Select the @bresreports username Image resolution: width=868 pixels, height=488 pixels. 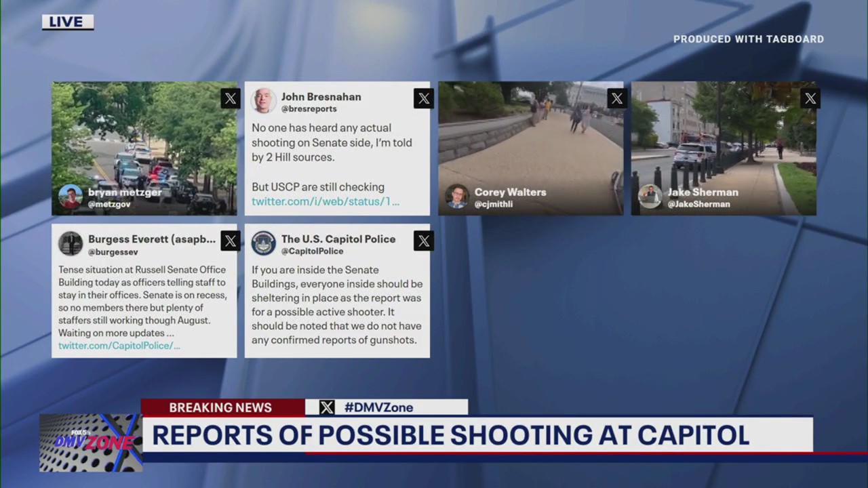click(x=309, y=108)
